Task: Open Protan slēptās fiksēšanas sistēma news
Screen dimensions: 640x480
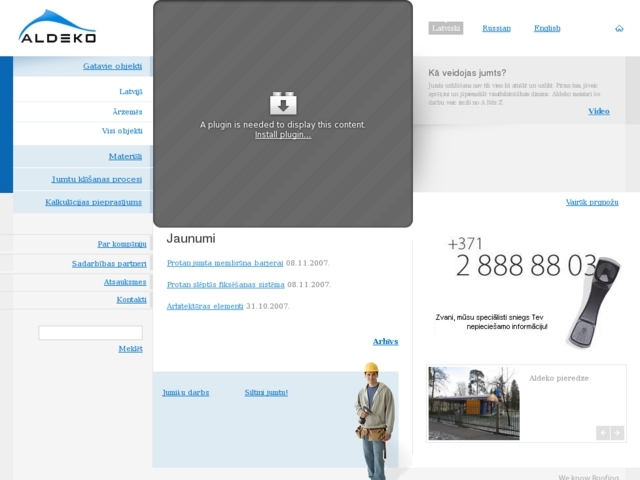Action: [226, 284]
